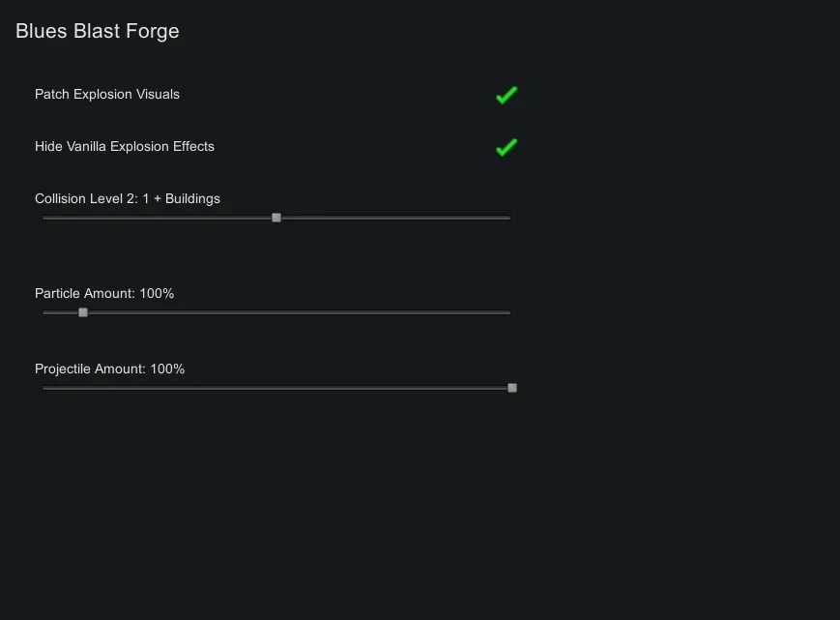Click the Collision Level slider handle
This screenshot has width=840, height=620.
point(276,218)
